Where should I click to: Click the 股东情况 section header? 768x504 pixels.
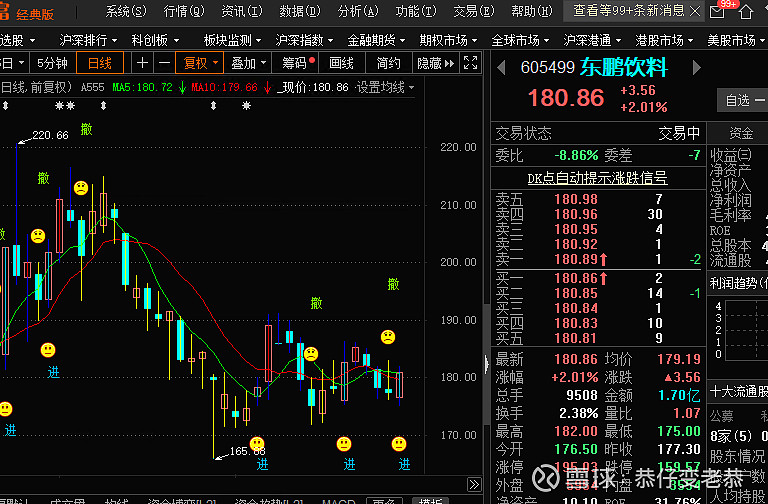[737, 456]
